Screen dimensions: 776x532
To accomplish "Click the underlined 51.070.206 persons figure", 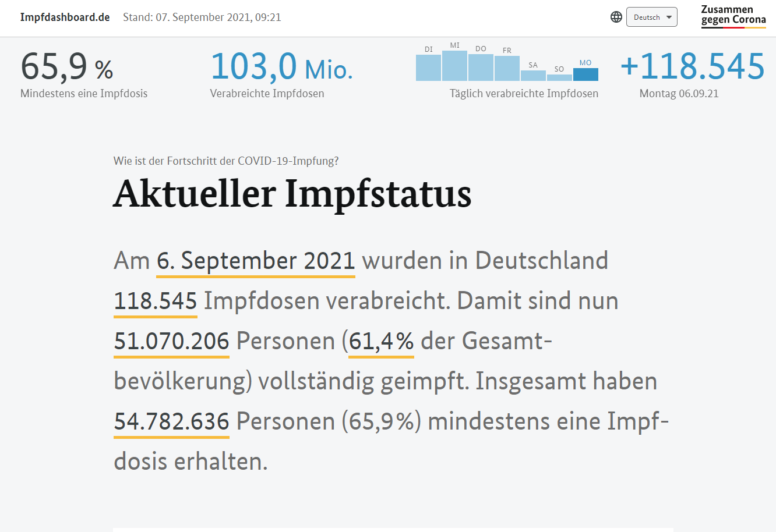I will tap(172, 341).
